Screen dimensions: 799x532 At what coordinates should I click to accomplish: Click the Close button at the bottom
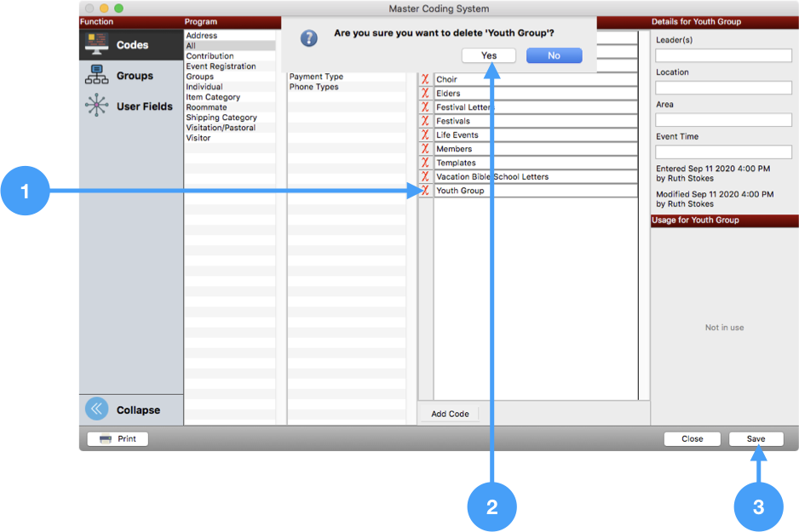click(x=692, y=439)
